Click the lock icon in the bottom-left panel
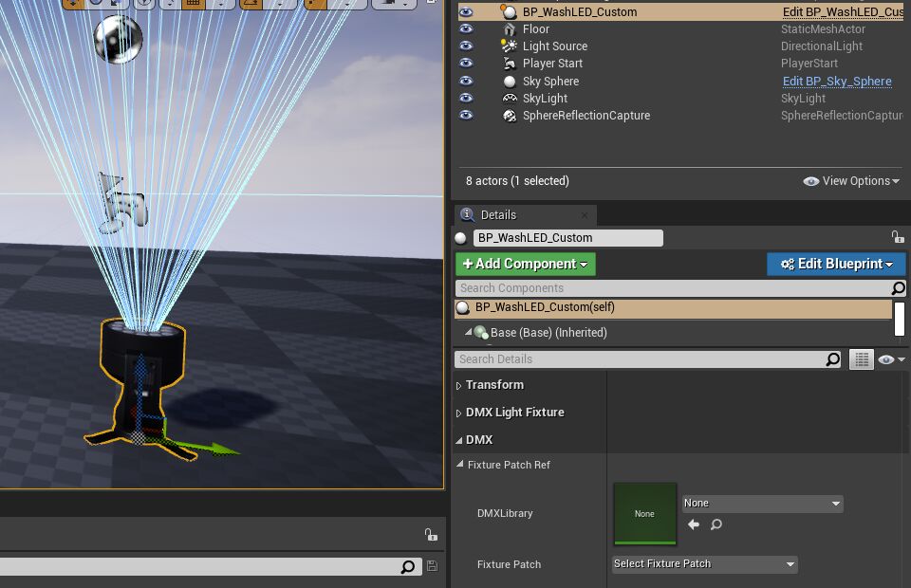The height and width of the screenshot is (588, 911). click(x=431, y=535)
